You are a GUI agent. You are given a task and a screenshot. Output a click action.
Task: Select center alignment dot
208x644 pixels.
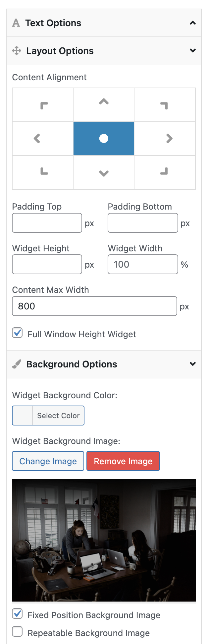click(104, 139)
